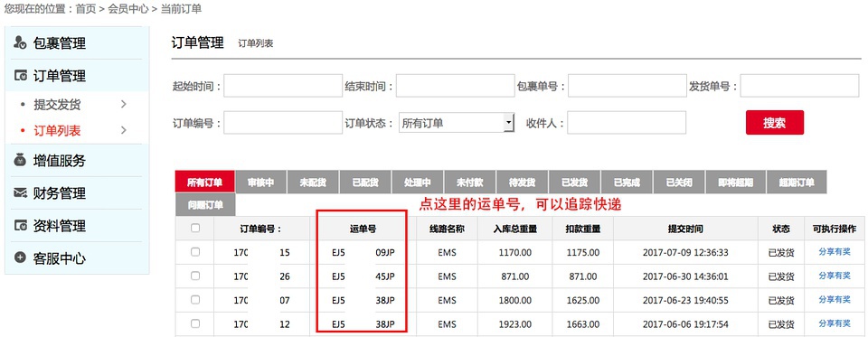Expand the chevron next to 订单列表
Screen dimensions: 868x337
pos(124,131)
